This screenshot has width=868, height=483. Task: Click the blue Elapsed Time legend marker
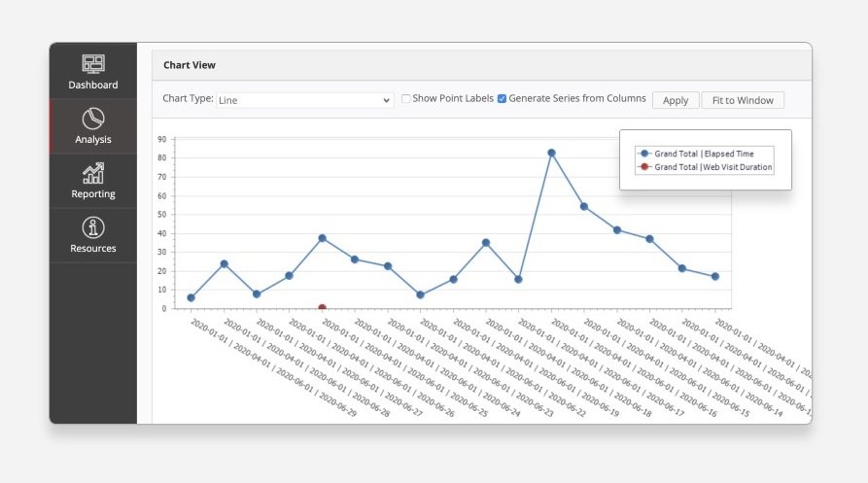coord(642,154)
